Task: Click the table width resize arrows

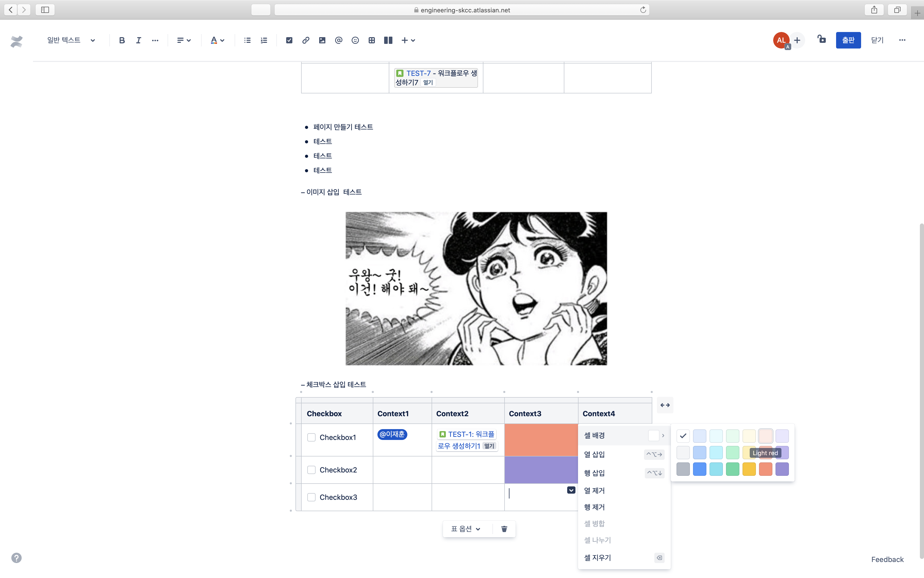Action: pos(665,405)
